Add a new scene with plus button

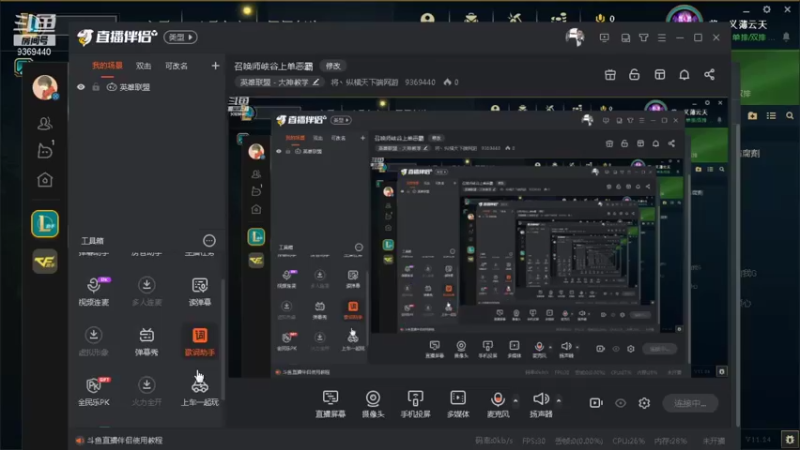pyautogui.click(x=215, y=66)
